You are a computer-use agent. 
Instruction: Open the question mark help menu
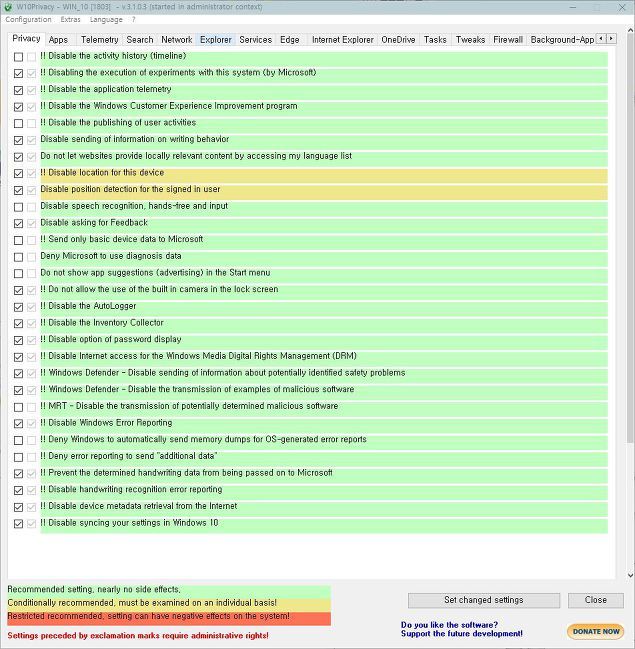tap(134, 19)
